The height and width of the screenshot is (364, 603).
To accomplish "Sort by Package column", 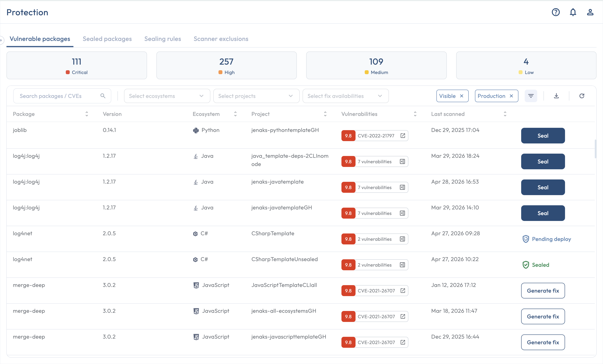I will click(x=87, y=114).
